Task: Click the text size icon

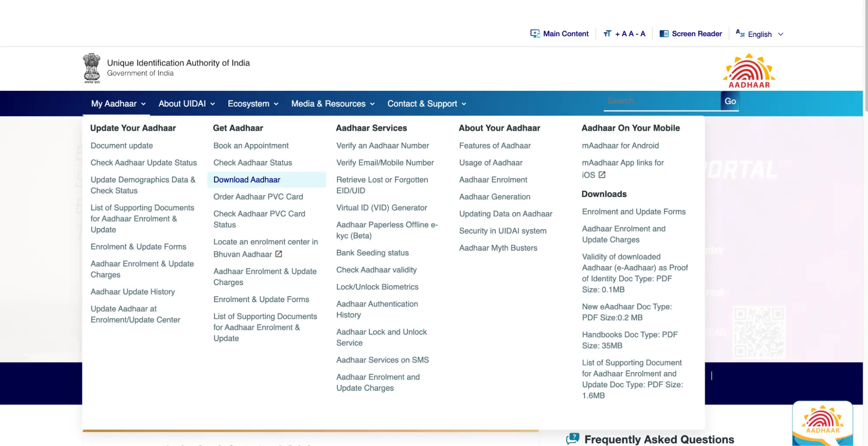Action: click(607, 33)
